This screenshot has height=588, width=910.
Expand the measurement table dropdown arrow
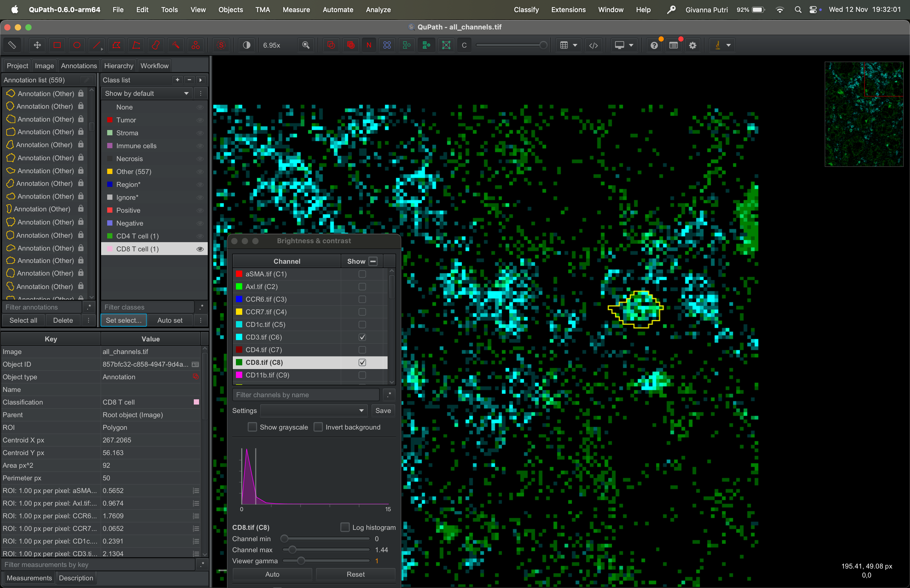click(574, 45)
